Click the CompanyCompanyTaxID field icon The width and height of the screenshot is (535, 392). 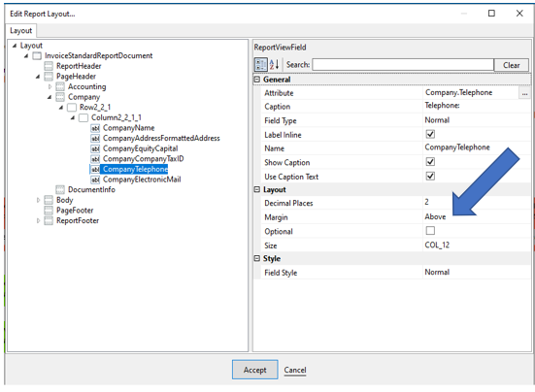pyautogui.click(x=95, y=159)
